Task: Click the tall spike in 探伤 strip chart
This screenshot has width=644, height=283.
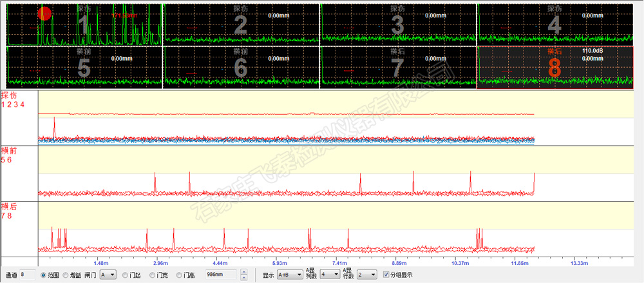Action: [55, 126]
